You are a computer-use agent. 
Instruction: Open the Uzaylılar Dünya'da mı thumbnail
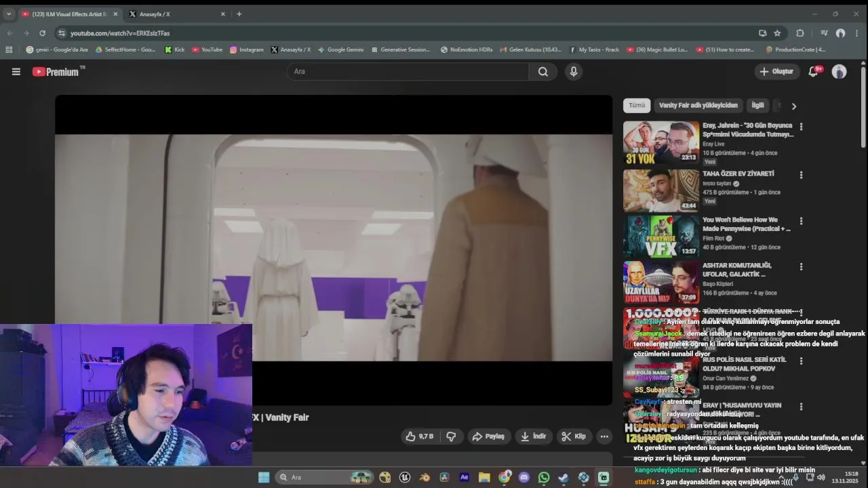661,283
